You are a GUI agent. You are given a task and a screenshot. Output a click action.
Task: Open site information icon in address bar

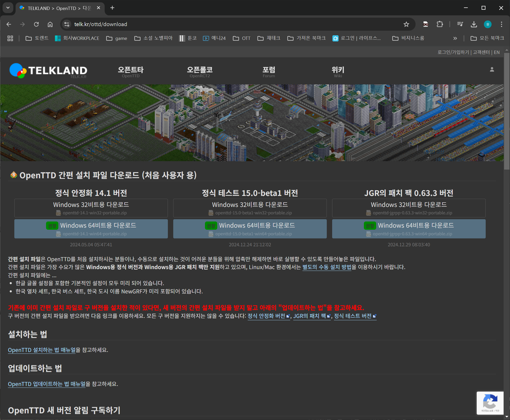click(67, 24)
